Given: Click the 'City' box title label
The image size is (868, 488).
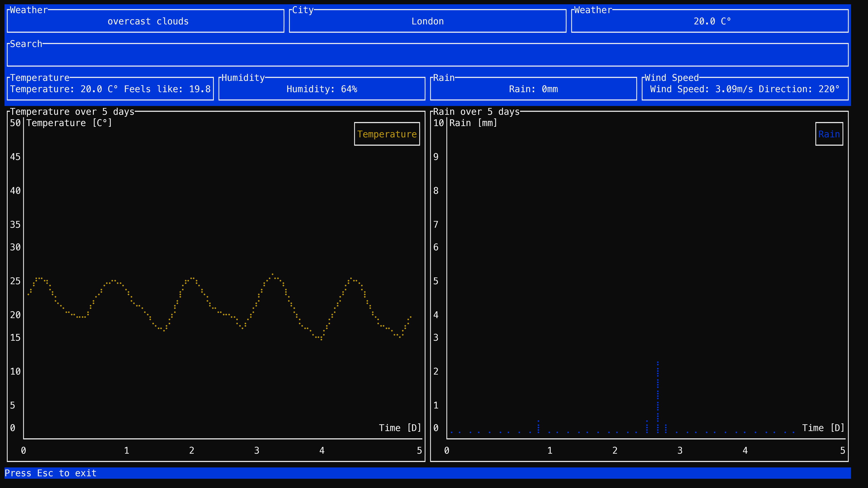Looking at the screenshot, I should pos(303,10).
